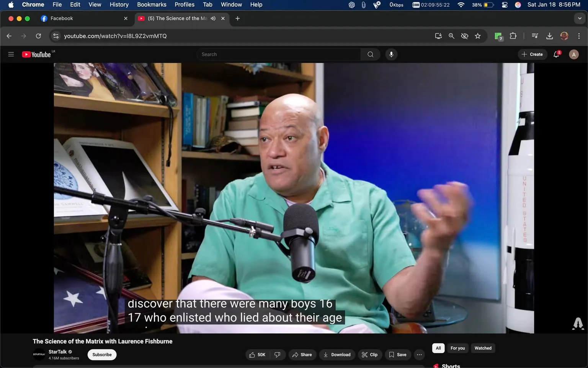Open the hamburger menu on YouTube
The width and height of the screenshot is (588, 368).
pos(11,54)
